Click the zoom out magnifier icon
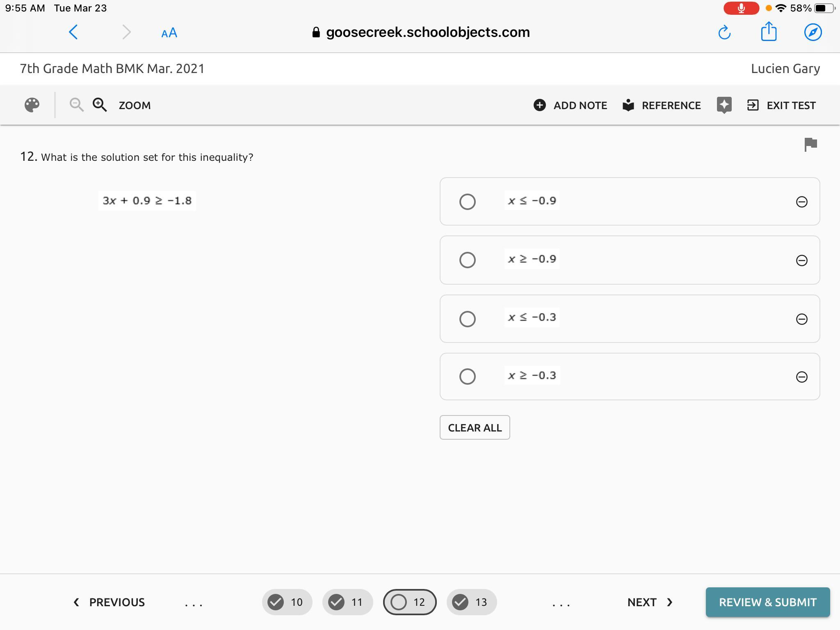The image size is (840, 630). pyautogui.click(x=76, y=105)
